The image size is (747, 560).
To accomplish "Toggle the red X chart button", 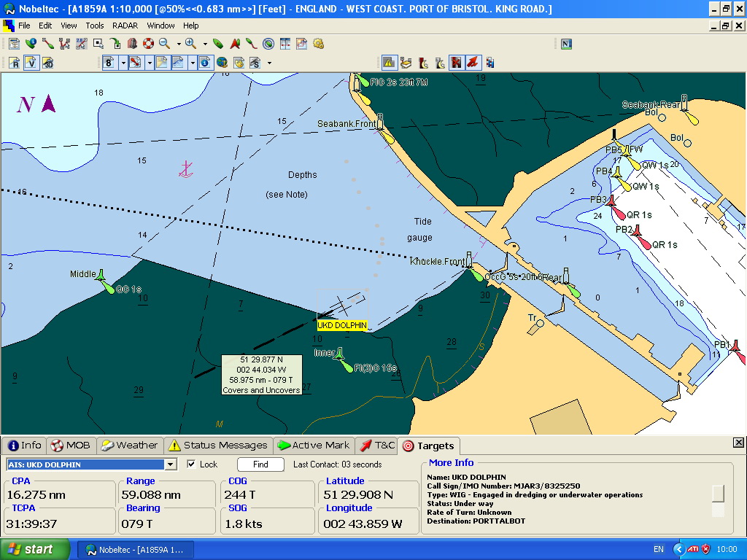I will 456,63.
